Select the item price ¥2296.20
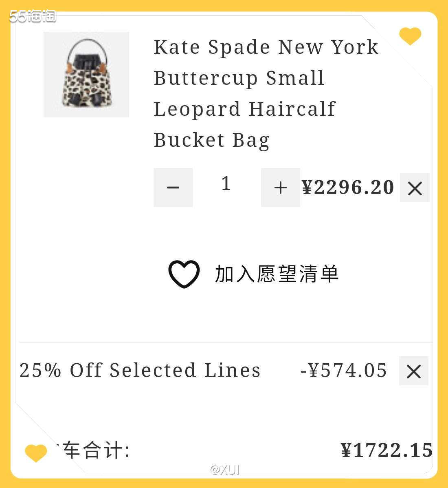The width and height of the screenshot is (448, 488). pos(348,188)
